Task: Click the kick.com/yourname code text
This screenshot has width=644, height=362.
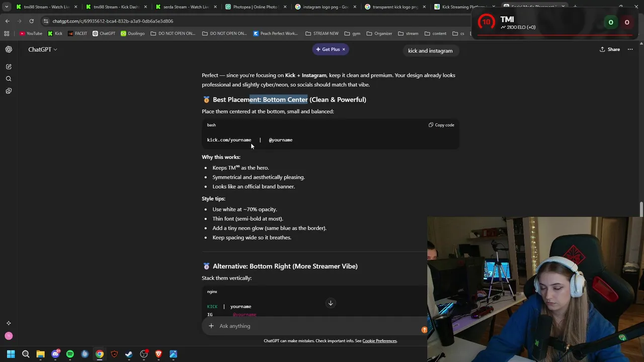Action: click(x=229, y=140)
